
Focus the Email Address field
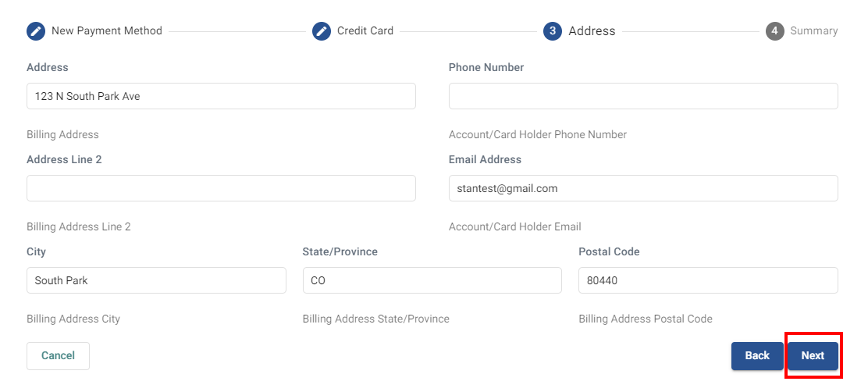coord(643,188)
